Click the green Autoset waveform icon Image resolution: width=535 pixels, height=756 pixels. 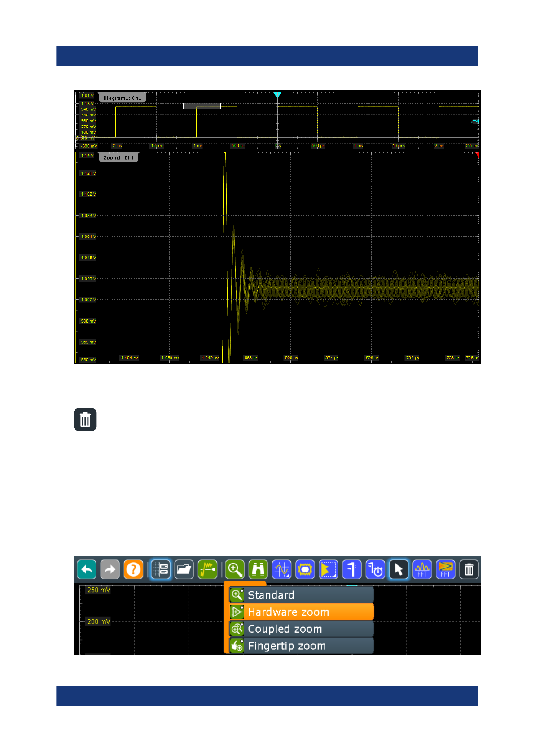coord(207,570)
